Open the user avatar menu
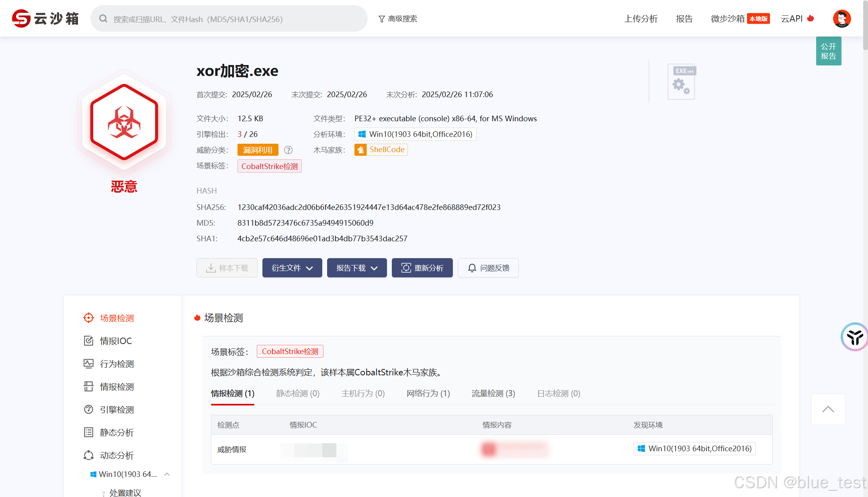Viewport: 868px width, 497px height. pyautogui.click(x=842, y=18)
